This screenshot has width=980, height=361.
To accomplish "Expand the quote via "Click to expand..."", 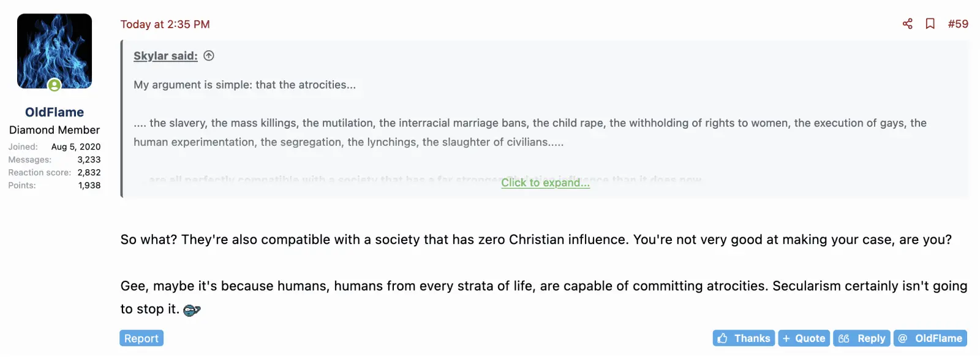I will click(545, 183).
